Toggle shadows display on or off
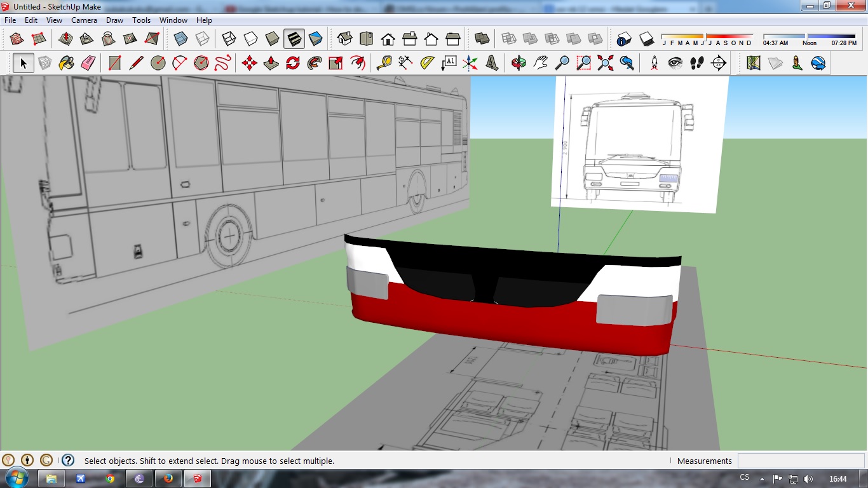Viewport: 868px width, 488px height. coord(646,39)
